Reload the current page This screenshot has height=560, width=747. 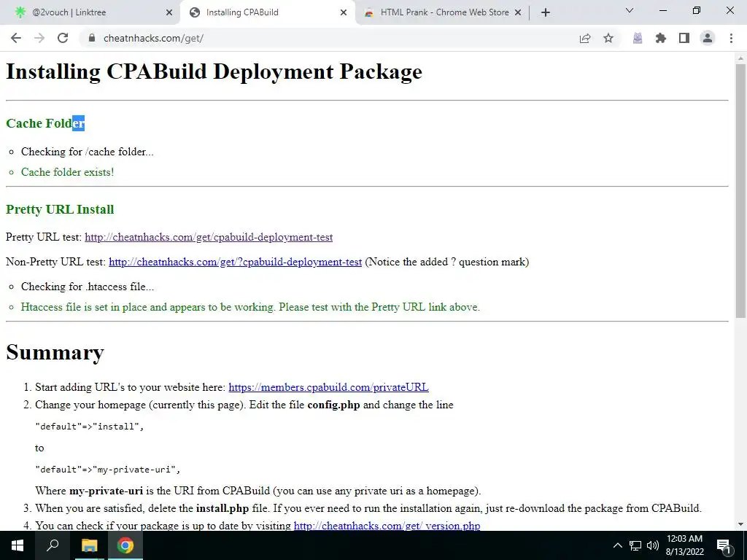[63, 38]
